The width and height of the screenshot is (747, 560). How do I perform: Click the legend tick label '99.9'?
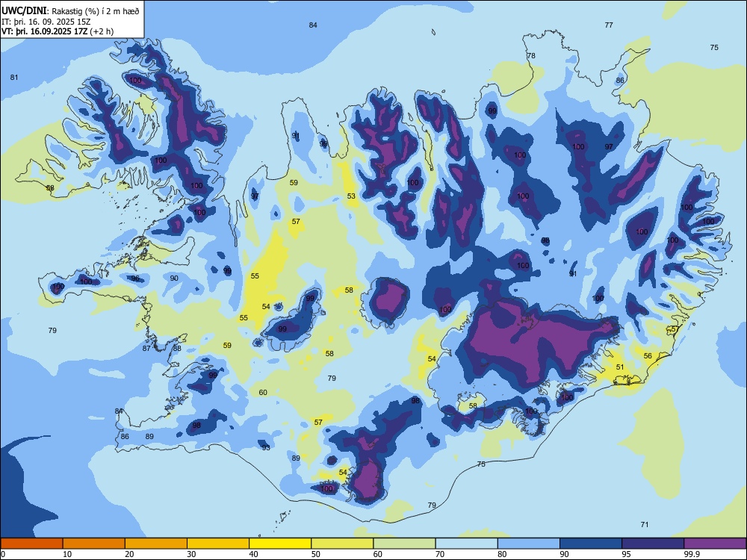tap(692, 554)
